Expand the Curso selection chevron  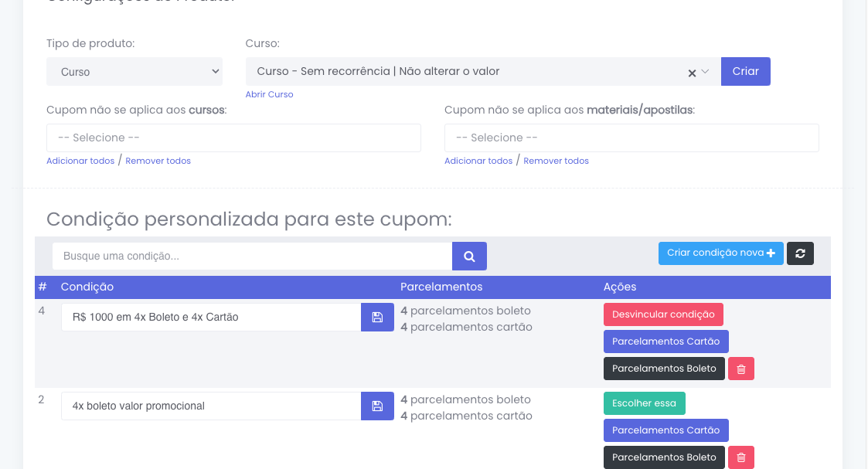click(x=705, y=72)
